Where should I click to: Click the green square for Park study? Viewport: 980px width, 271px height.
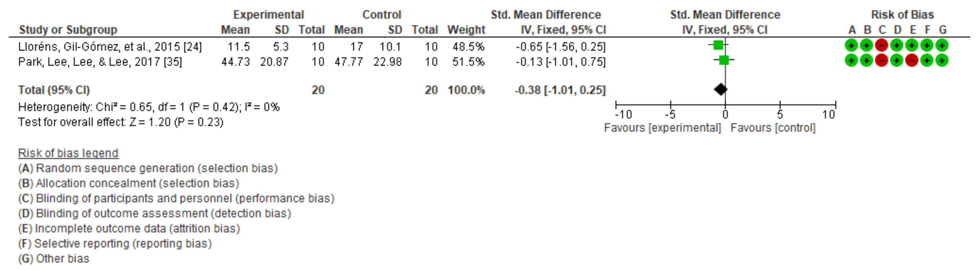pos(724,60)
